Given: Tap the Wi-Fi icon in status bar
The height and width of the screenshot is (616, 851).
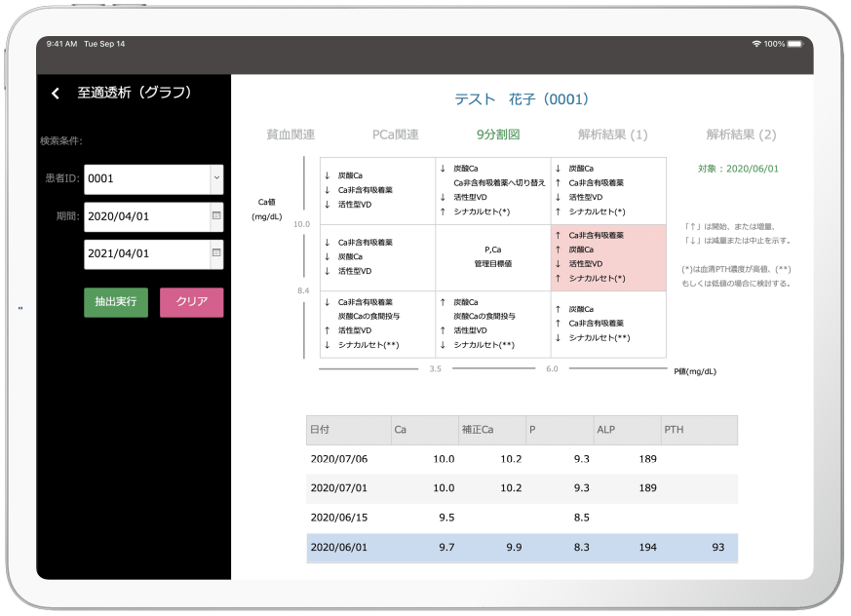Looking at the screenshot, I should pyautogui.click(x=756, y=44).
